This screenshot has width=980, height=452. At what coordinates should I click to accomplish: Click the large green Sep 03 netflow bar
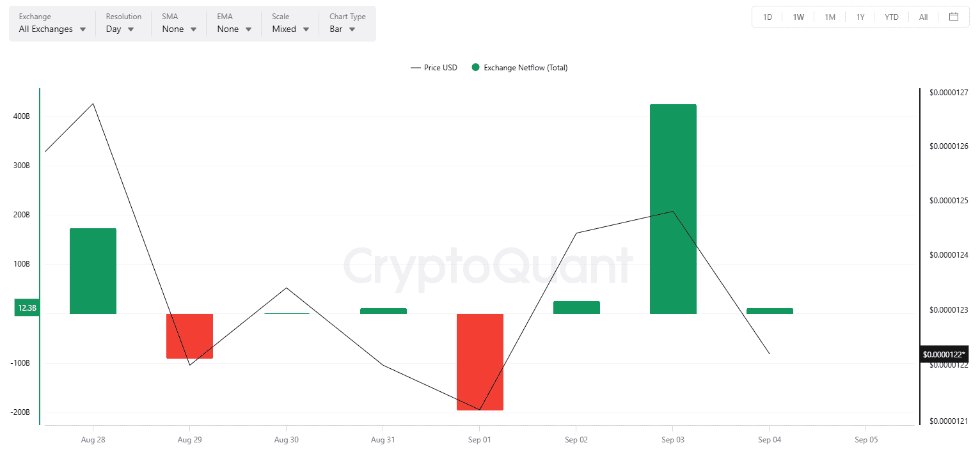(673, 209)
